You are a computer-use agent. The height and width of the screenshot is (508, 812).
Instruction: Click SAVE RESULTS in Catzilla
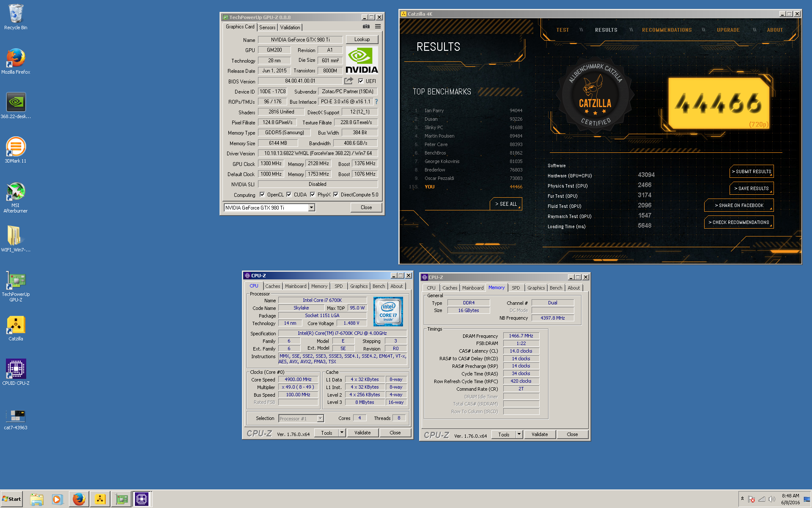[x=752, y=188]
